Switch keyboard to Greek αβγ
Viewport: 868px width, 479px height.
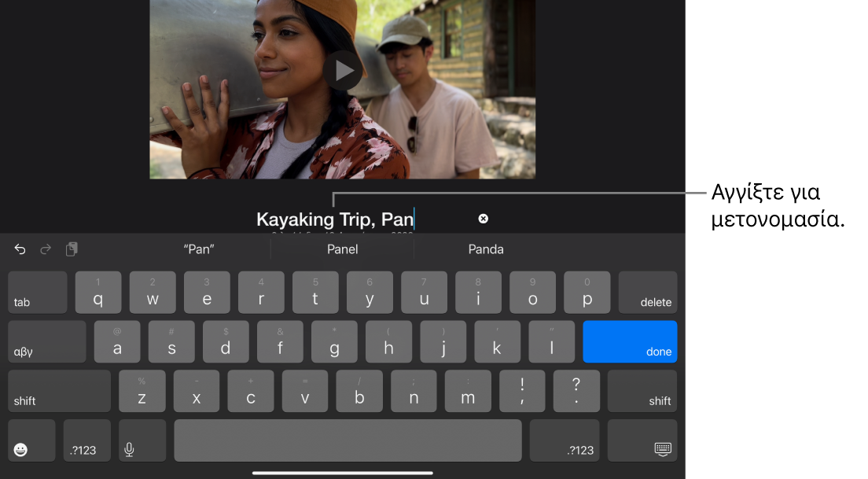pyautogui.click(x=47, y=341)
